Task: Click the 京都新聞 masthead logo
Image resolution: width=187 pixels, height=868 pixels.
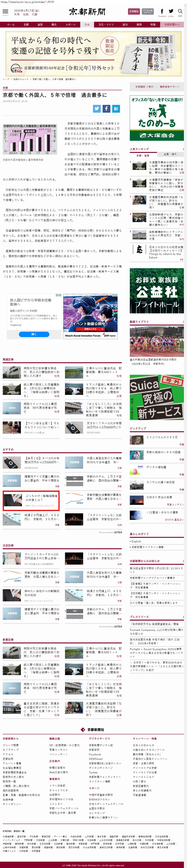Action: 88,12
